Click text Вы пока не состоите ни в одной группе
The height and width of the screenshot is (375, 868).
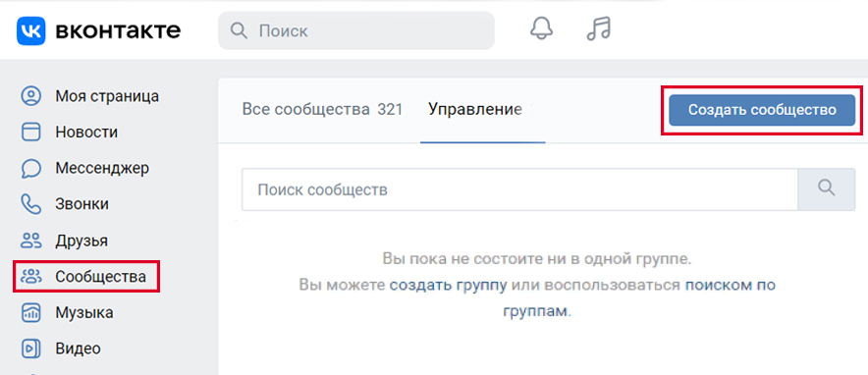(537, 258)
